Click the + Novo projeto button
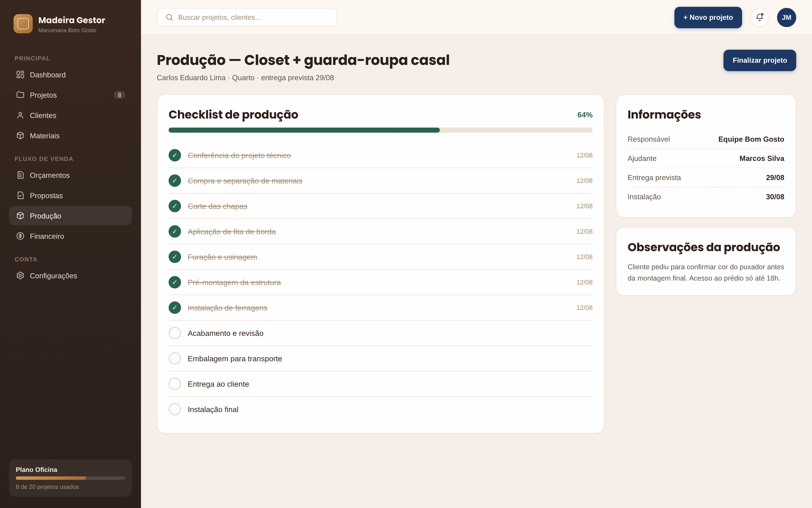 point(708,17)
